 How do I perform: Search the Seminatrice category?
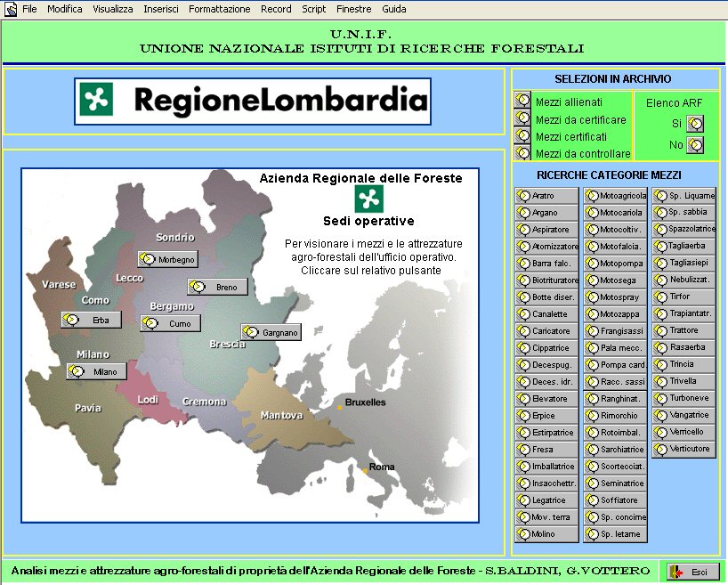(616, 483)
